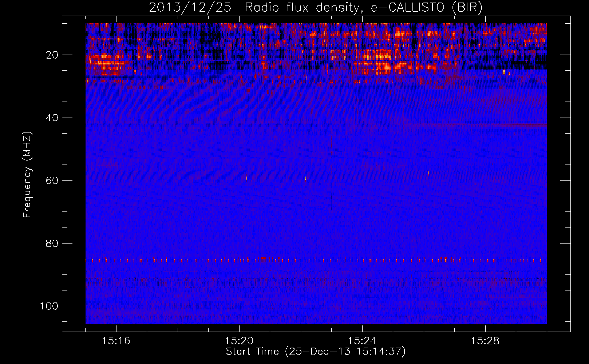Click the '80' frequency tick label
Viewport: 589px width, 364px height.
(52, 244)
